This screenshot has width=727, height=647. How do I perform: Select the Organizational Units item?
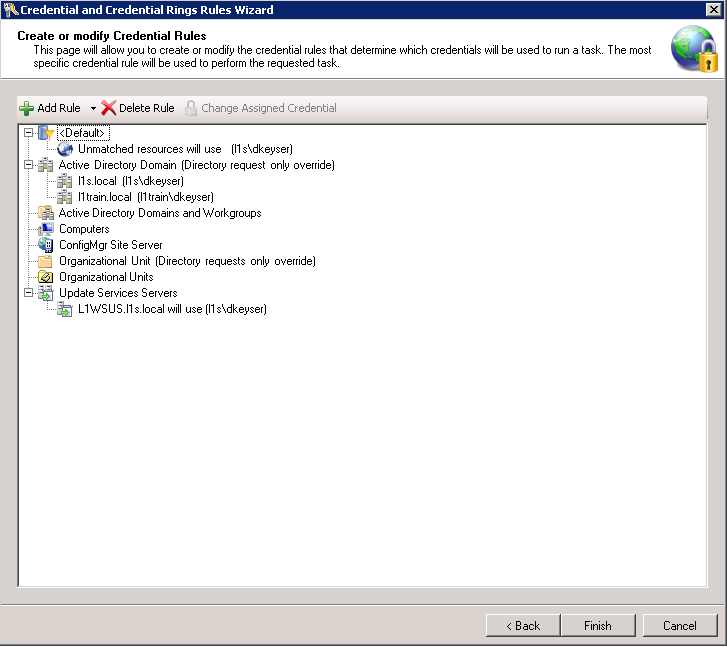(106, 277)
